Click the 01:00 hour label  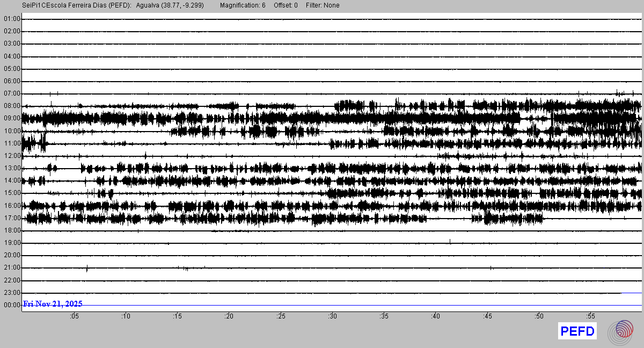(x=12, y=19)
